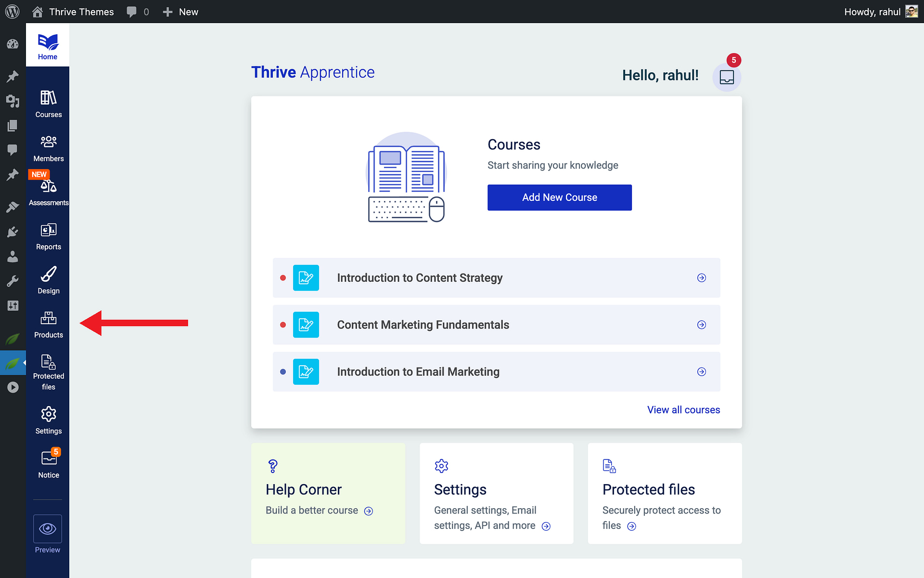
Task: Open the WordPress Dashboard speedometer icon
Action: pos(13,44)
